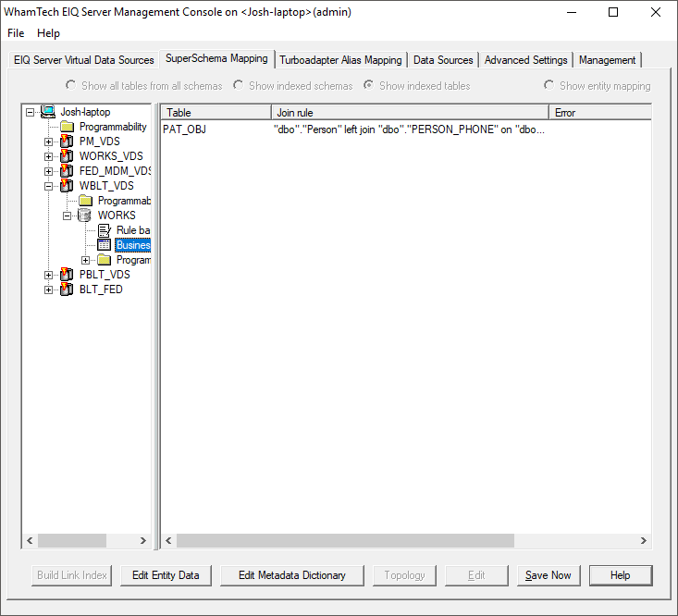
Task: Click the Josh-laptop computer icon
Action: 48,112
